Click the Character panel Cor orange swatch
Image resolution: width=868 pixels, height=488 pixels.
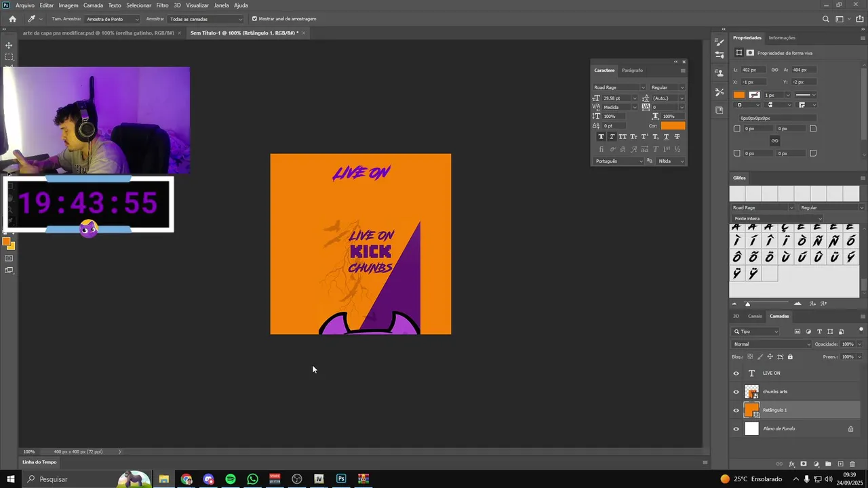pos(673,125)
